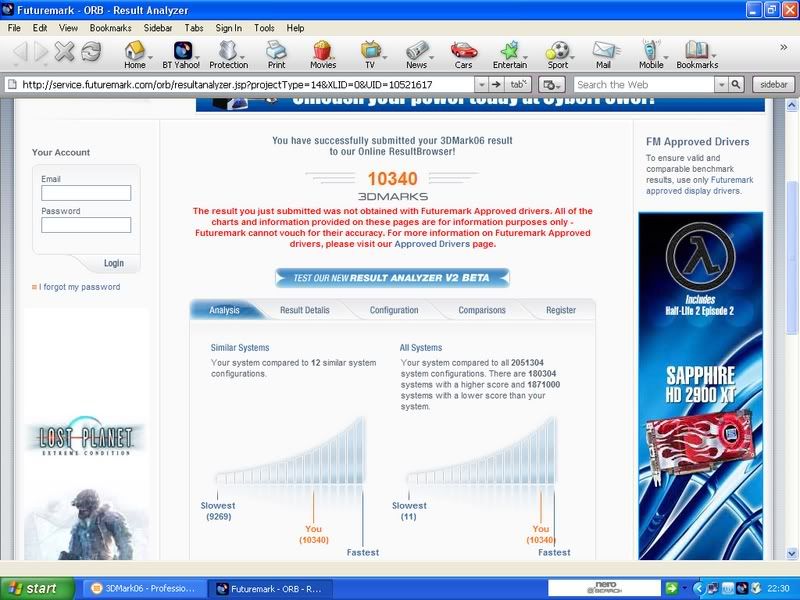The width and height of the screenshot is (800, 600).
Task: Switch to the 3DMark06 taskbar window
Action: click(x=143, y=589)
